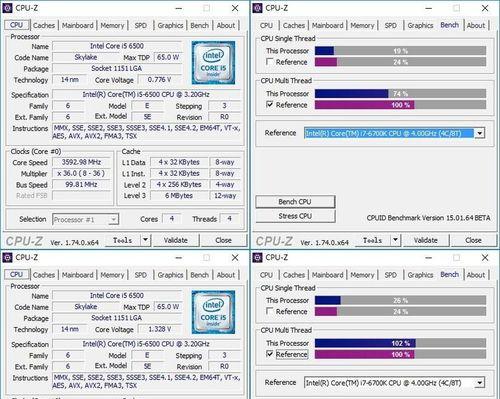Open the Reference CPU dropdown in the top-right window

click(479, 133)
